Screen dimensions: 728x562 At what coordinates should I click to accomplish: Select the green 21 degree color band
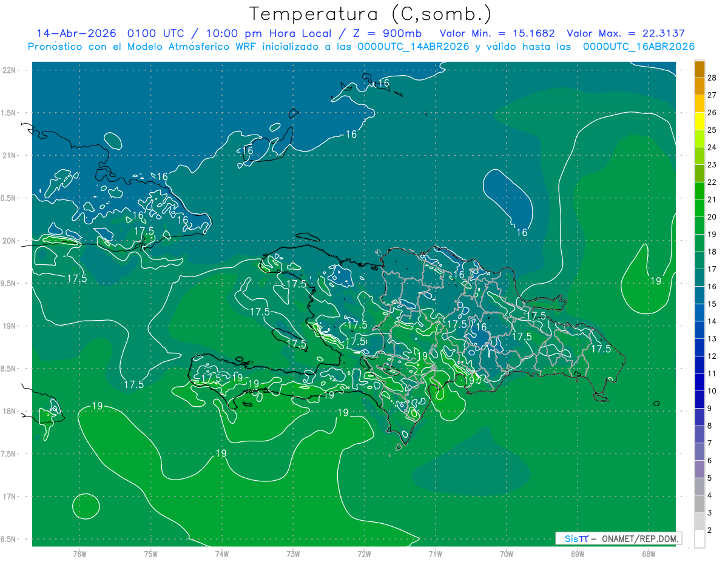(699, 192)
